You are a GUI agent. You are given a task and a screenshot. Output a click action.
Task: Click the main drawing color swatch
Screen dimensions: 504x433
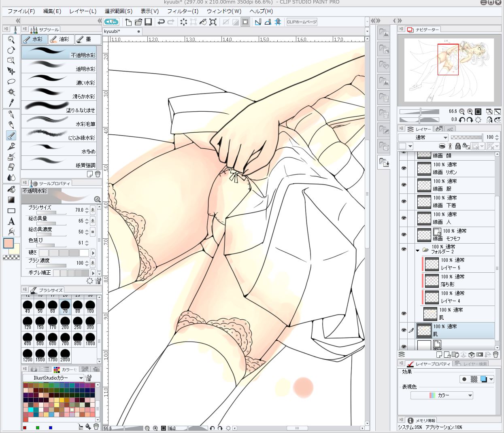9,243
